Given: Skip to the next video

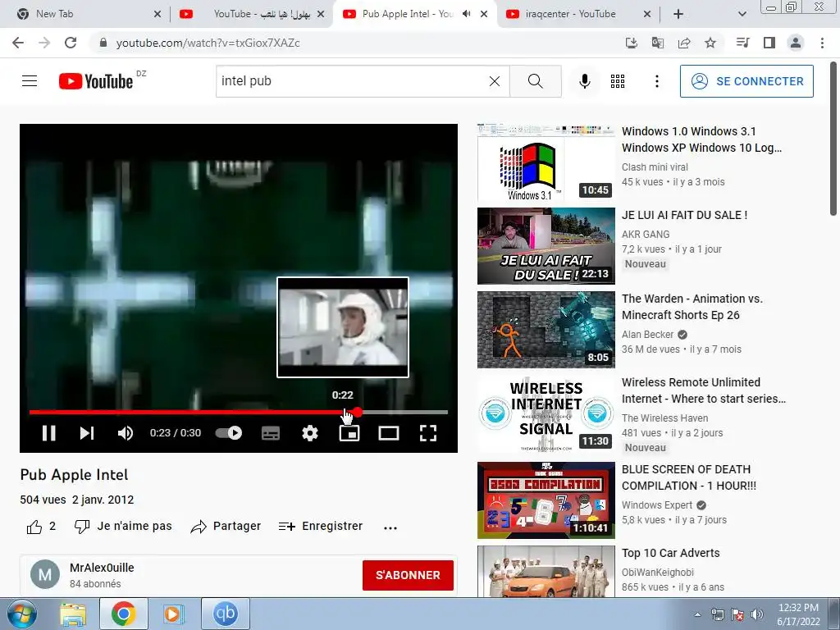Looking at the screenshot, I should click(x=87, y=433).
